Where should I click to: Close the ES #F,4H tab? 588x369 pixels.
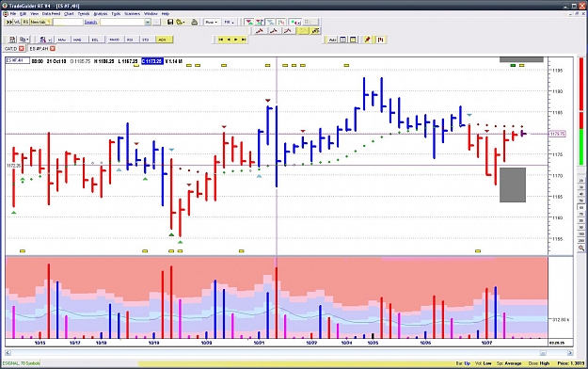pos(53,49)
